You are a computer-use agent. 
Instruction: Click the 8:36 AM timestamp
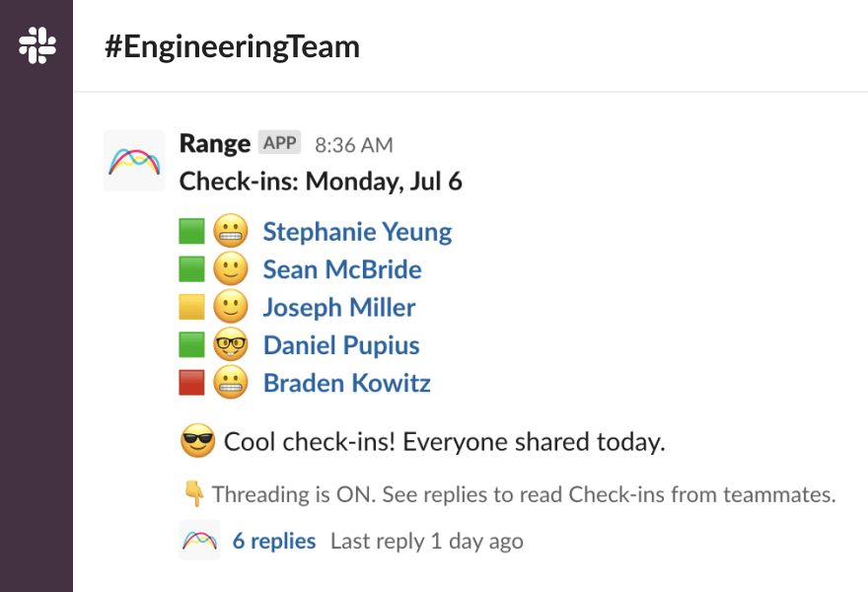353,144
